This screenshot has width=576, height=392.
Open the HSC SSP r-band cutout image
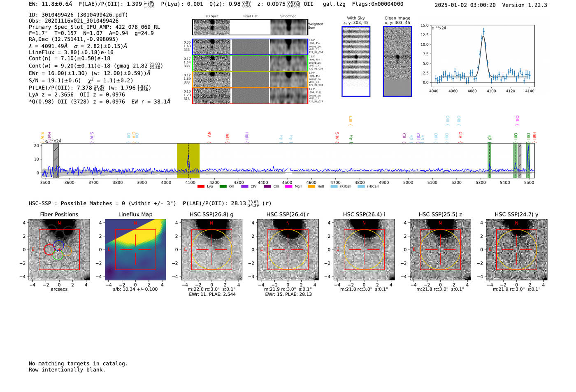(288, 250)
